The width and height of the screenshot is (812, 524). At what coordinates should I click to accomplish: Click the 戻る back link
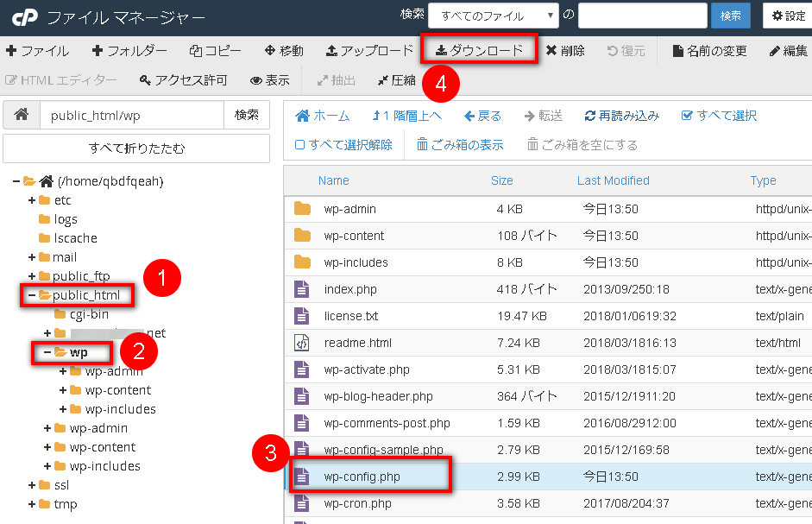click(x=482, y=116)
